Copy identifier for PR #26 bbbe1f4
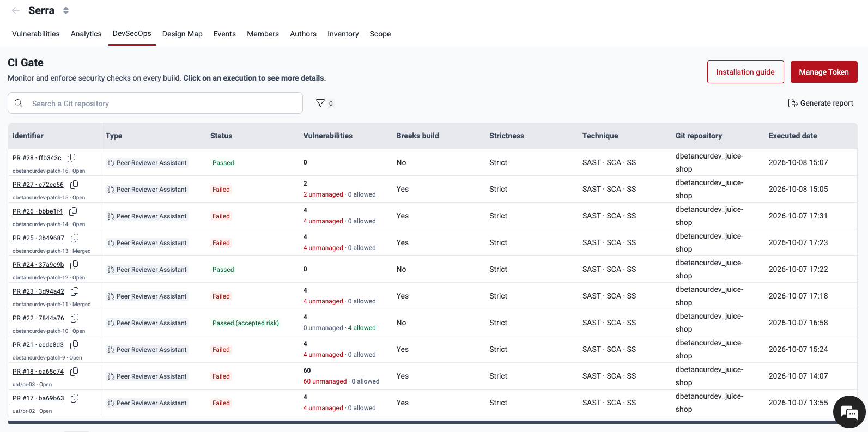 (x=73, y=211)
